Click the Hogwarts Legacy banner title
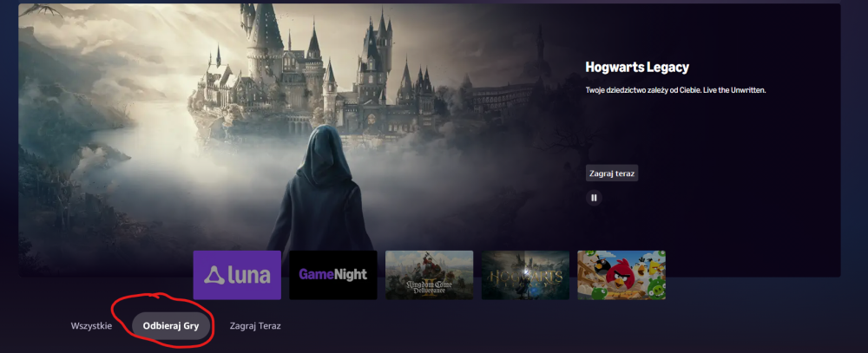This screenshot has height=353, width=868. (x=637, y=67)
